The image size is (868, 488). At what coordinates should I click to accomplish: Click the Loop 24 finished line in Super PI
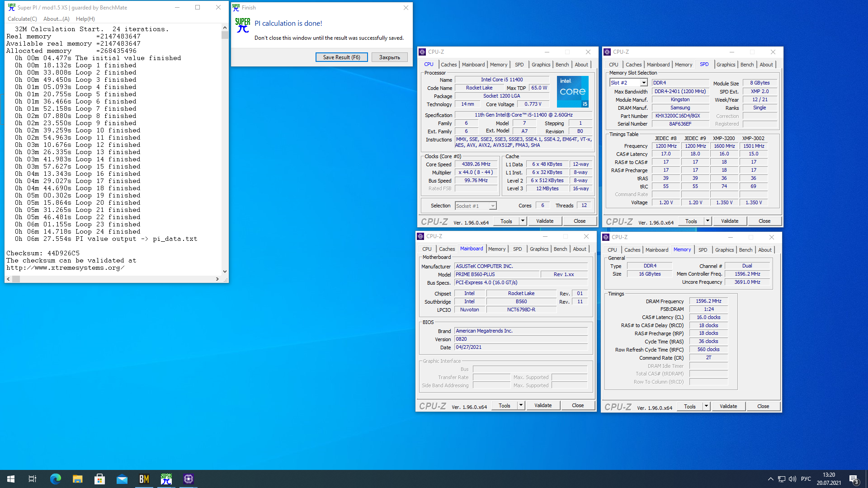click(77, 231)
